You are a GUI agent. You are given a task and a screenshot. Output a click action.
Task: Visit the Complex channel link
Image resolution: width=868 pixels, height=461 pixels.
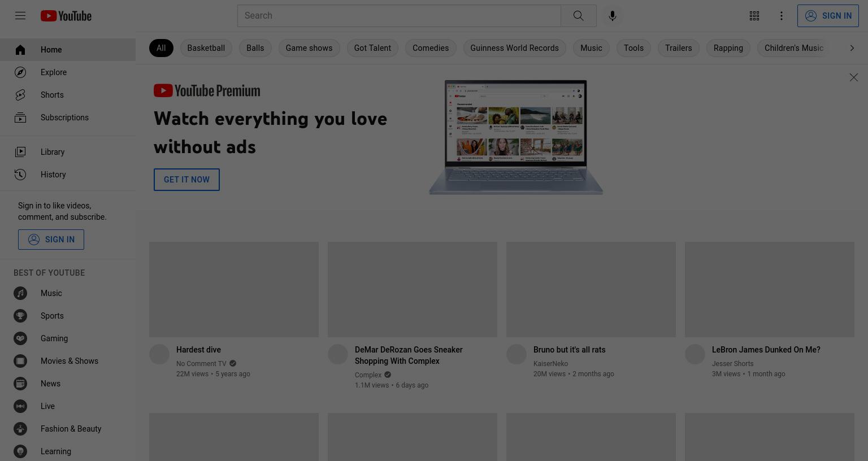(x=368, y=375)
